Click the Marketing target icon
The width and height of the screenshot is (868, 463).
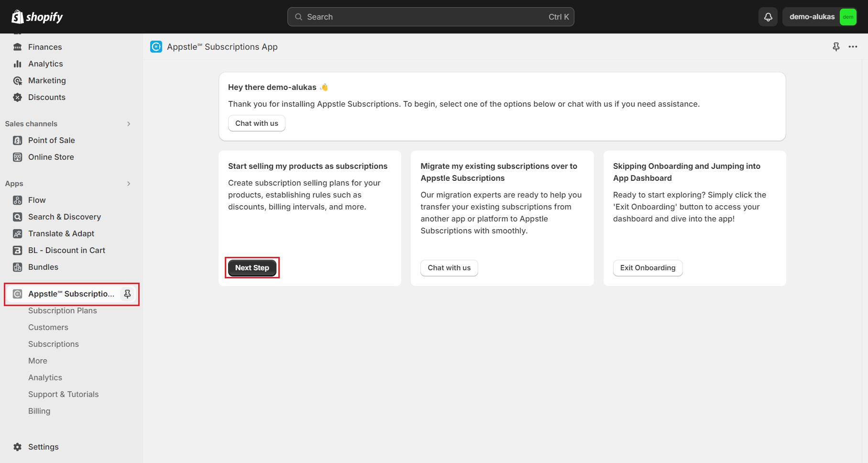[x=18, y=80]
